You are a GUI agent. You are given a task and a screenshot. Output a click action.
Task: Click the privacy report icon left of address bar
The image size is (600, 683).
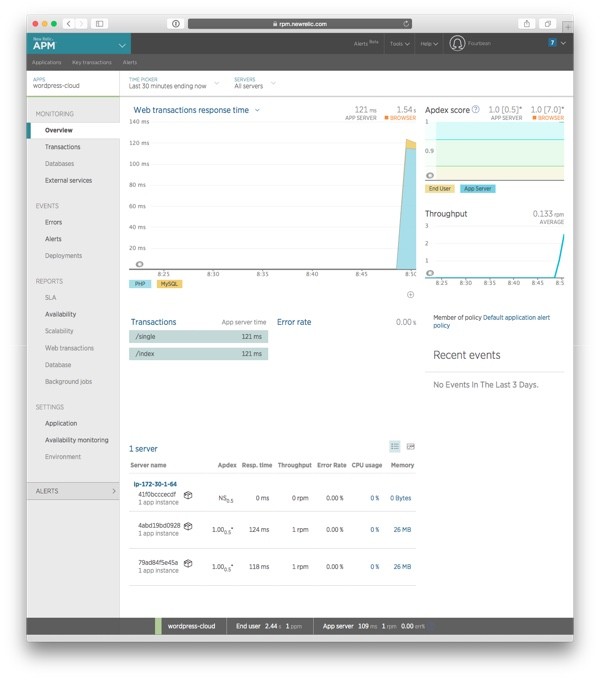[x=176, y=24]
